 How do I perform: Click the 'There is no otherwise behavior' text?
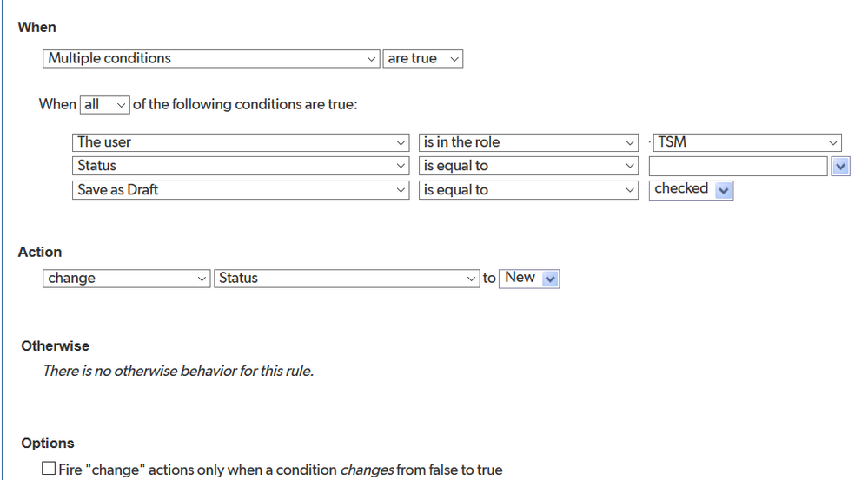click(x=178, y=371)
